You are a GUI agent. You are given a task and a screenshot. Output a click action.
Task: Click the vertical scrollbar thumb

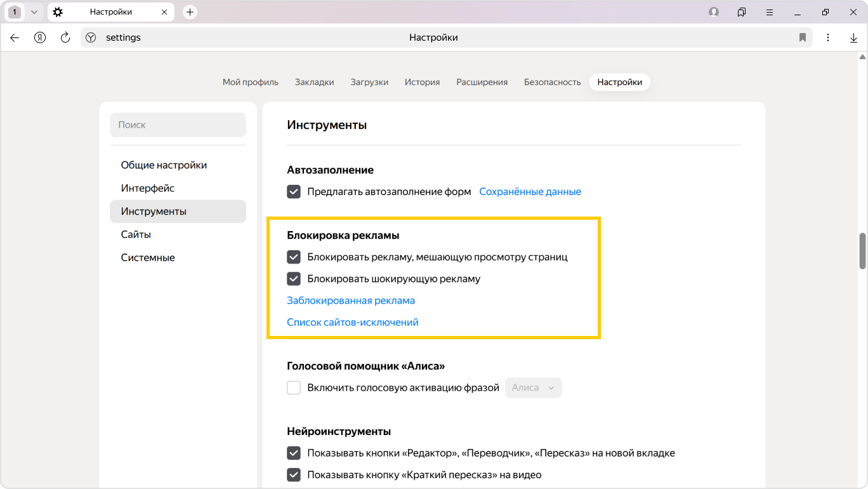(862, 251)
